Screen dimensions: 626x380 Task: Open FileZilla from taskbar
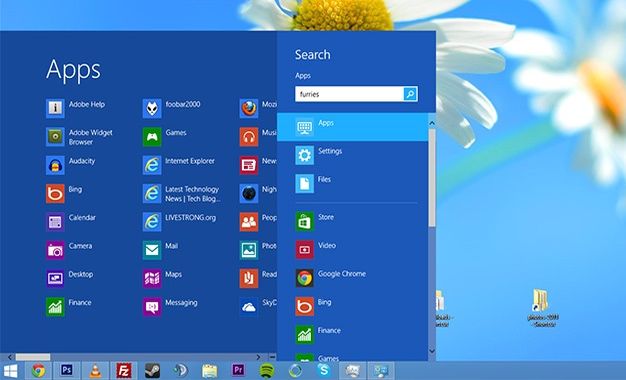(x=124, y=371)
